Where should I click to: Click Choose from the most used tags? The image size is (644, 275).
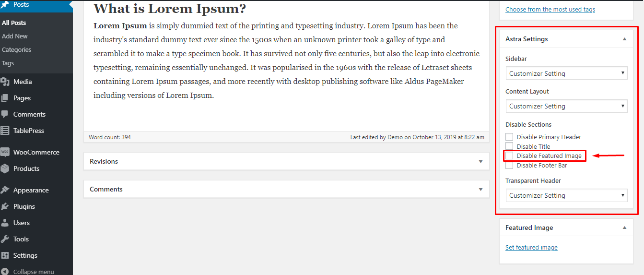(550, 9)
